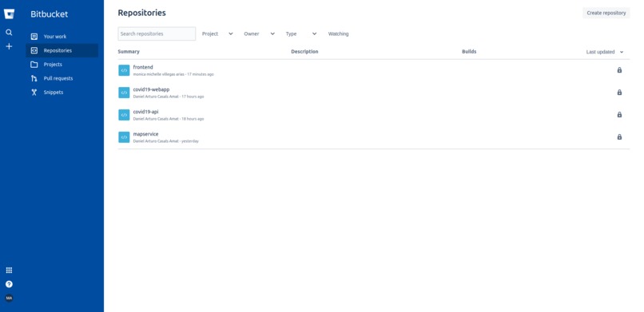Open Pull requests from the sidebar
The height and width of the screenshot is (312, 644).
coord(58,78)
